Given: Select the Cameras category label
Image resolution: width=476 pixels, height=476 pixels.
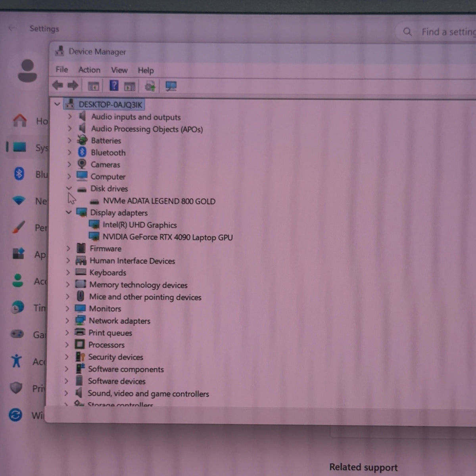Looking at the screenshot, I should pos(105,165).
